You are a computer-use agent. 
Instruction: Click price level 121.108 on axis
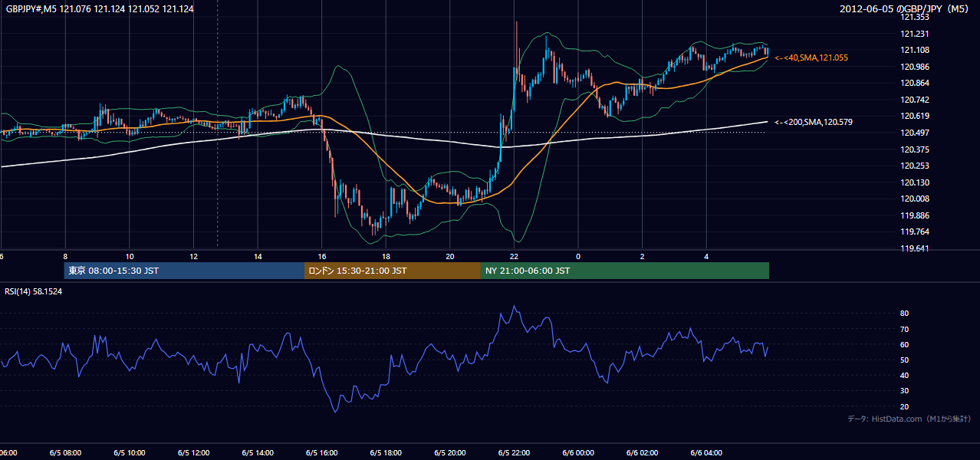coord(915,51)
